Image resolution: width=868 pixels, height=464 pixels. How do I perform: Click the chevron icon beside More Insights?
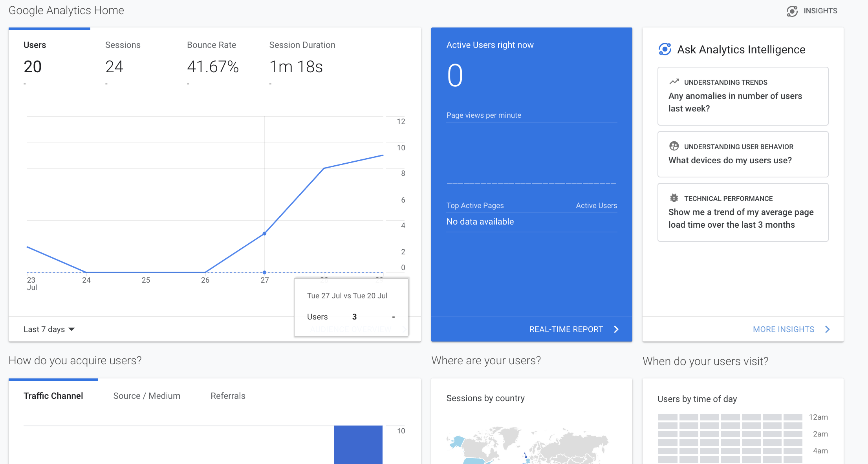click(828, 329)
